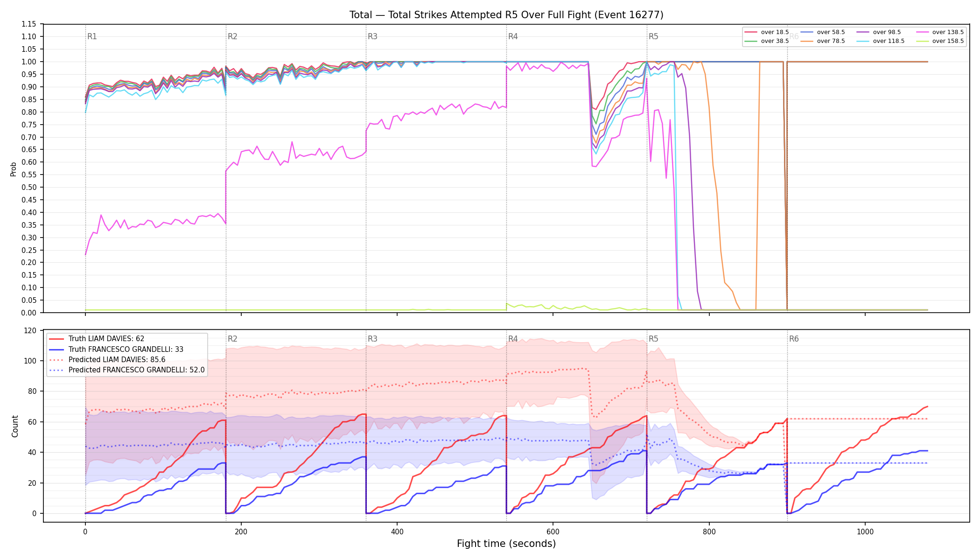Click the orange line swatch beside 'over 78.5'
Image resolution: width=980 pixels, height=560 pixels.
coord(807,41)
